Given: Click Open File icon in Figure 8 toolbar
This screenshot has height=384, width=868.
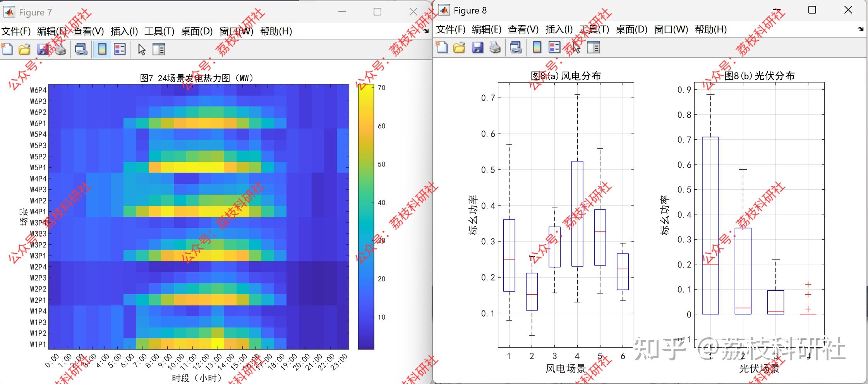Looking at the screenshot, I should 460,48.
